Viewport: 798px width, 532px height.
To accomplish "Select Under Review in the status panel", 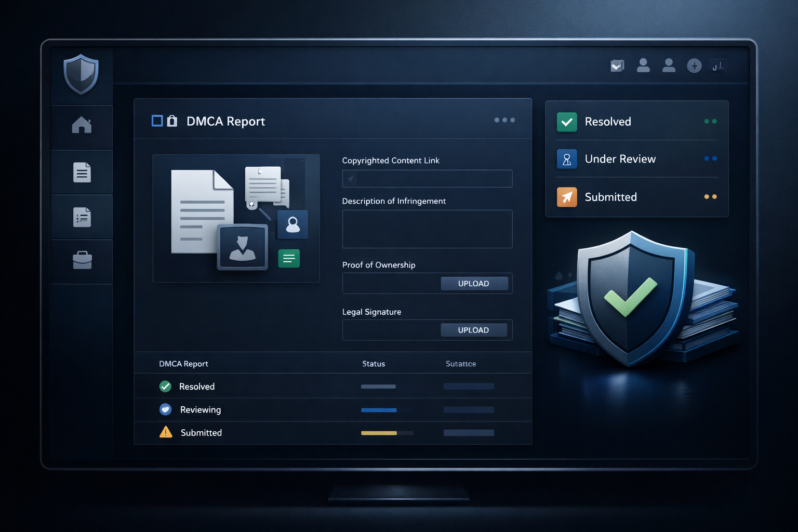I will 637,159.
